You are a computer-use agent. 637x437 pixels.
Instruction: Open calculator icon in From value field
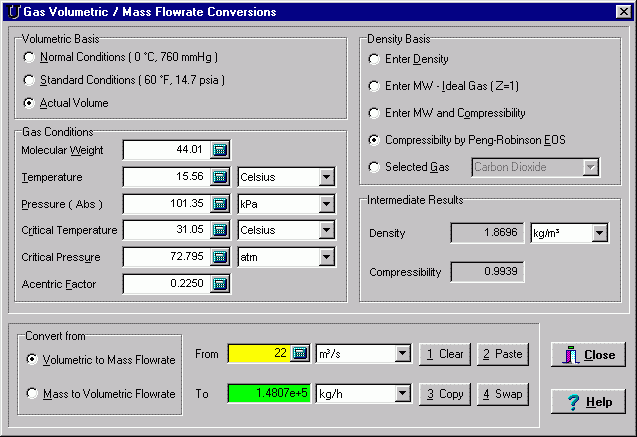[300, 353]
